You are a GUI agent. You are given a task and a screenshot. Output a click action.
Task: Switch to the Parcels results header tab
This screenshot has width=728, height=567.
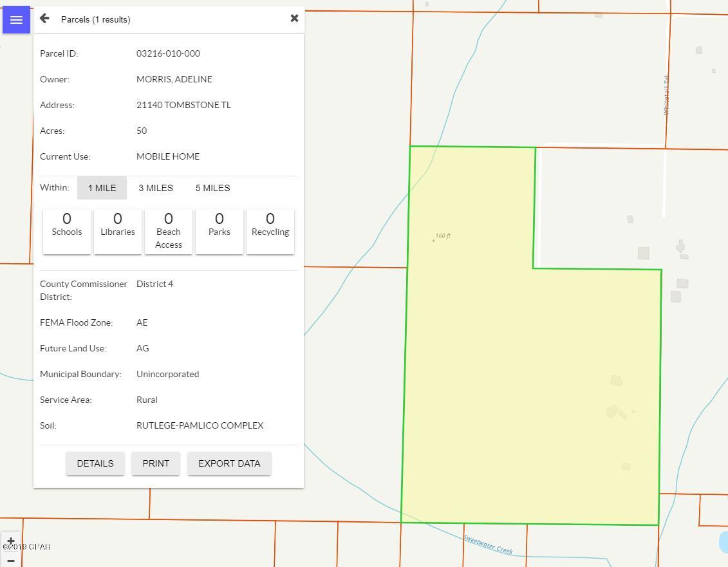click(x=95, y=19)
